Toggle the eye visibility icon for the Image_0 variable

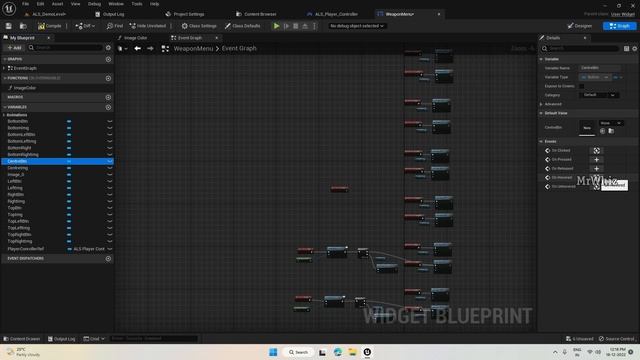[109, 175]
